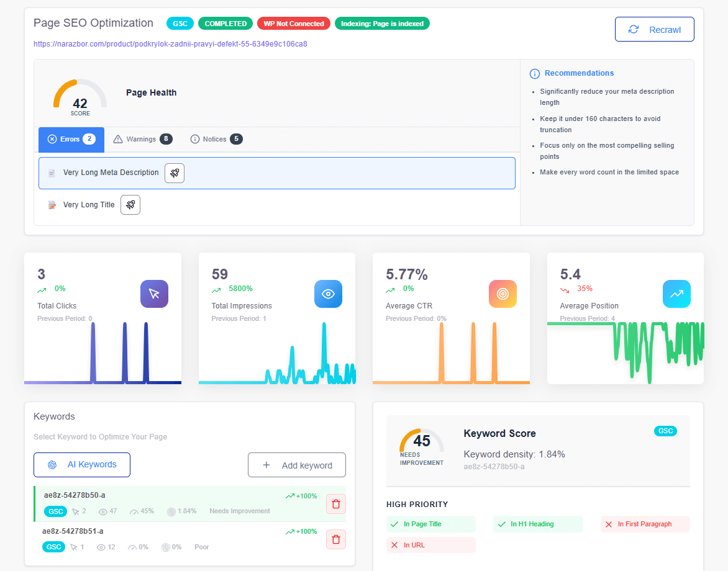Click the Total Impressions eye icon
This screenshot has height=571, width=728.
click(328, 294)
